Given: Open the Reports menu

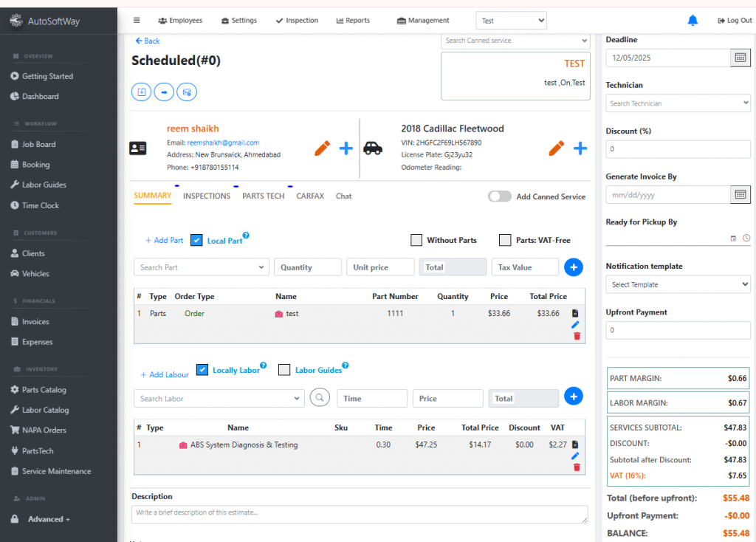Looking at the screenshot, I should tap(353, 21).
